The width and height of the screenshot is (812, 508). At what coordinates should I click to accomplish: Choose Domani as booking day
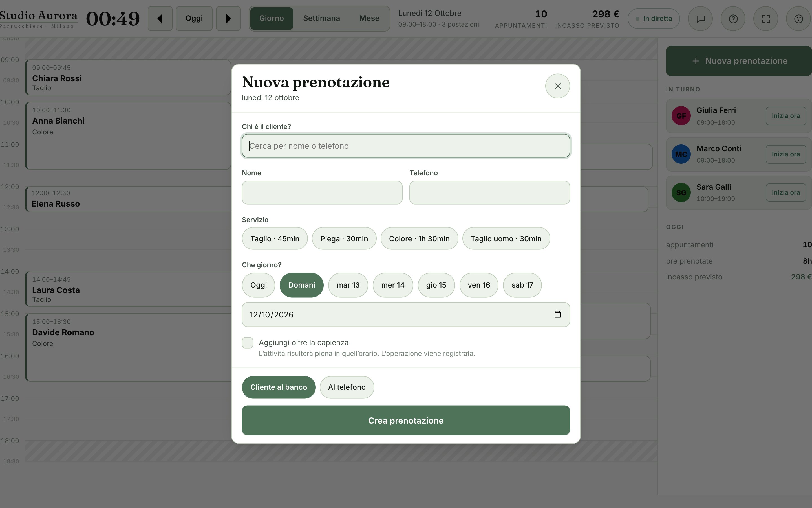point(302,285)
